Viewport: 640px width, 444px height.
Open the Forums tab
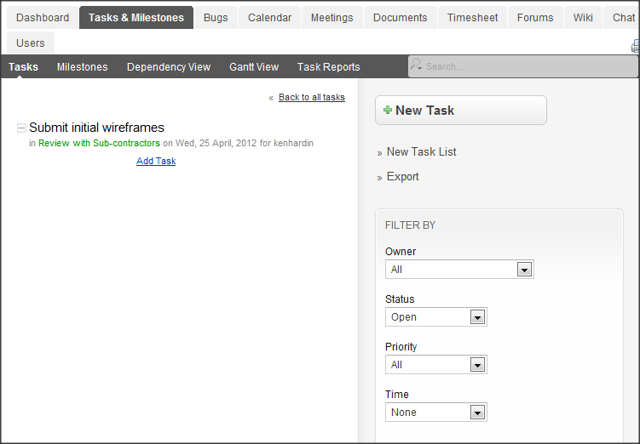click(535, 18)
